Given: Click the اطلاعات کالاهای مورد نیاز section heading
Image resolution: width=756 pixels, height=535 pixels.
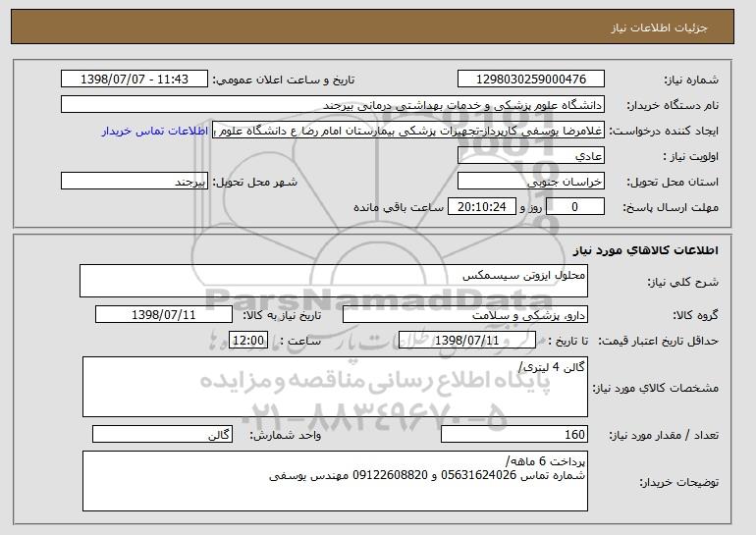Looking at the screenshot, I should pos(646,249).
